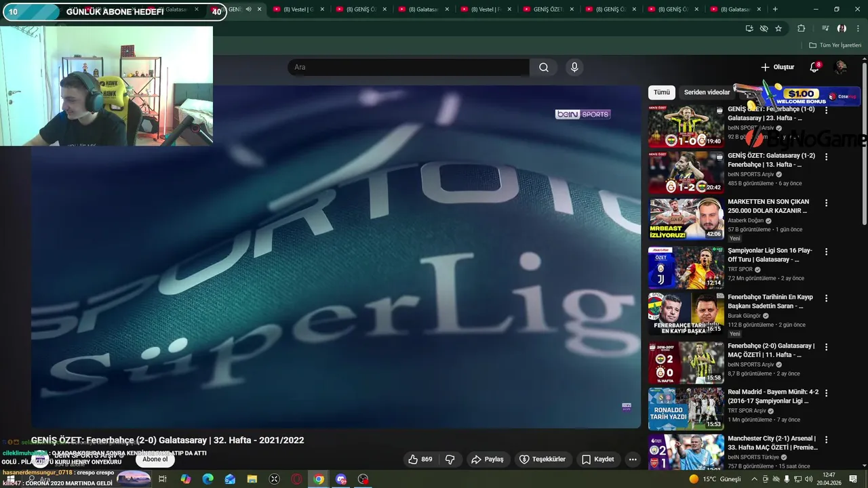Open options for Manchester City (2-1) Arsenal video
The image size is (868, 488).
click(x=826, y=439)
